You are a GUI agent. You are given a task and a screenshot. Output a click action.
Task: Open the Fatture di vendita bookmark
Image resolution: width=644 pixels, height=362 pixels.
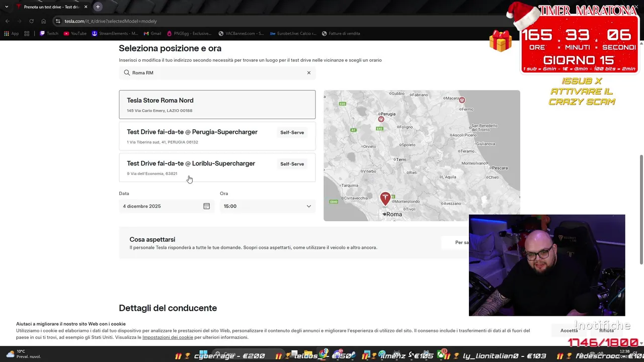(x=341, y=34)
